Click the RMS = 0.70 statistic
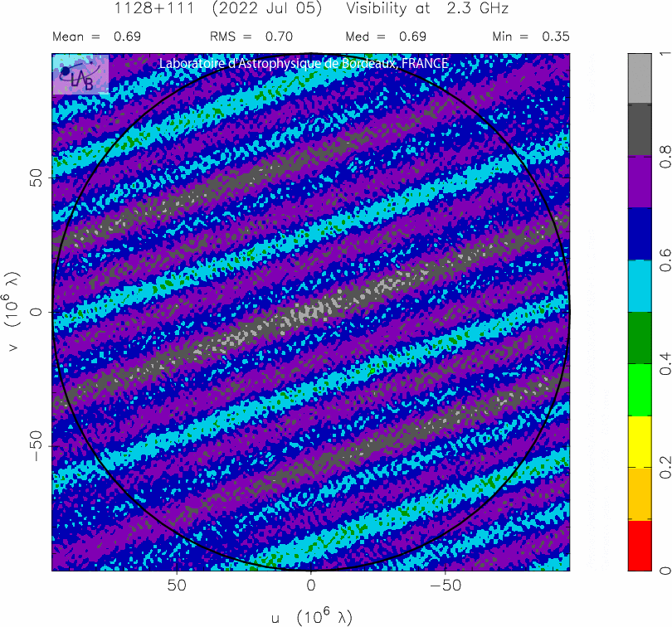The image size is (672, 627). pos(252,36)
